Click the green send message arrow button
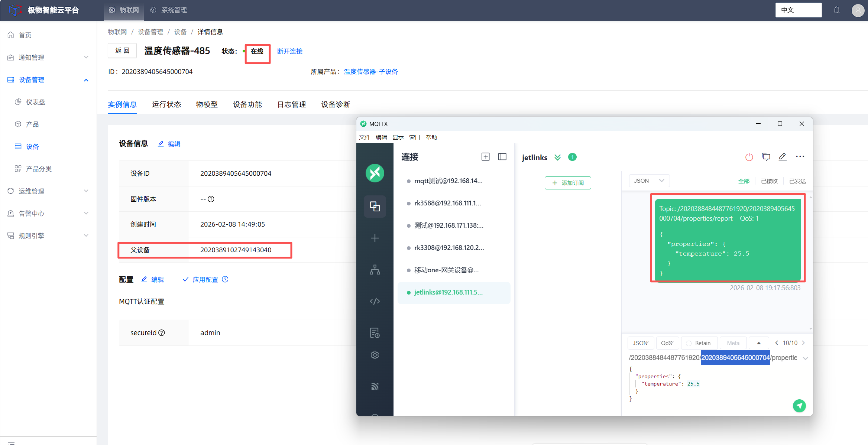 coord(799,406)
